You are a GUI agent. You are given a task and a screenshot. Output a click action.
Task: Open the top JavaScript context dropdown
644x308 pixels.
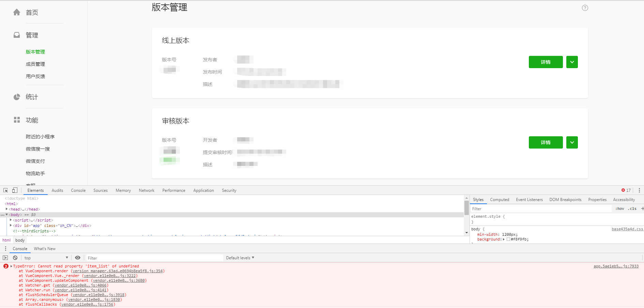point(46,258)
